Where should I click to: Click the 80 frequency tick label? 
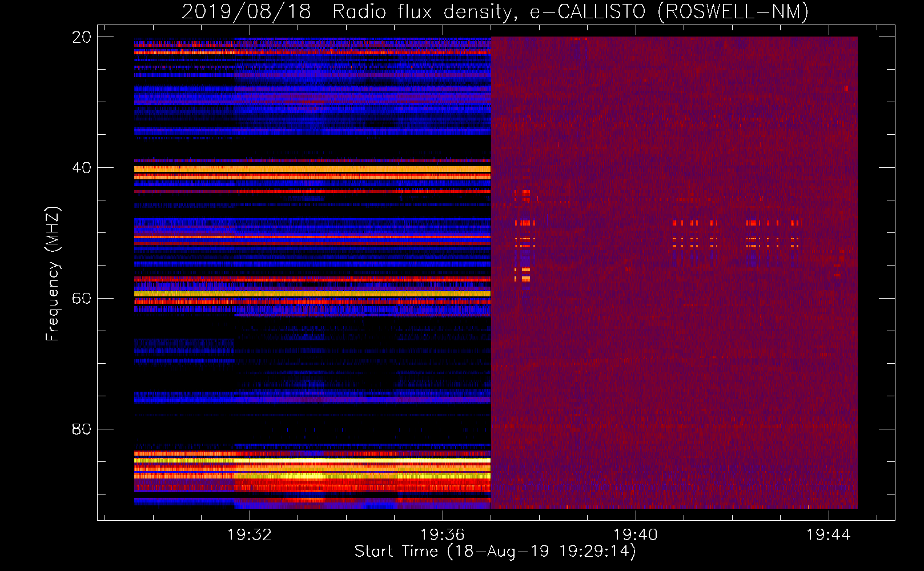pyautogui.click(x=82, y=429)
